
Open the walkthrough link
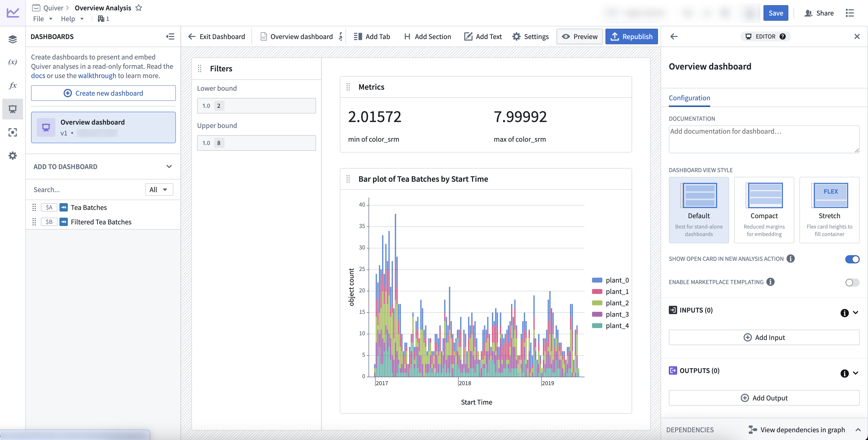[x=97, y=75]
